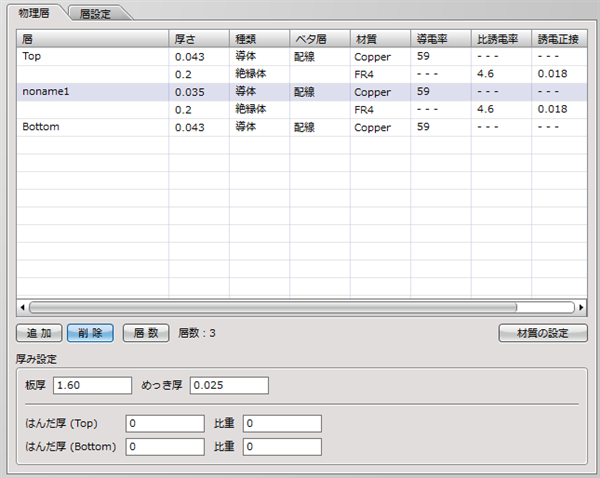Click the 板厚 input field
This screenshot has width=600, height=478.
click(92, 385)
